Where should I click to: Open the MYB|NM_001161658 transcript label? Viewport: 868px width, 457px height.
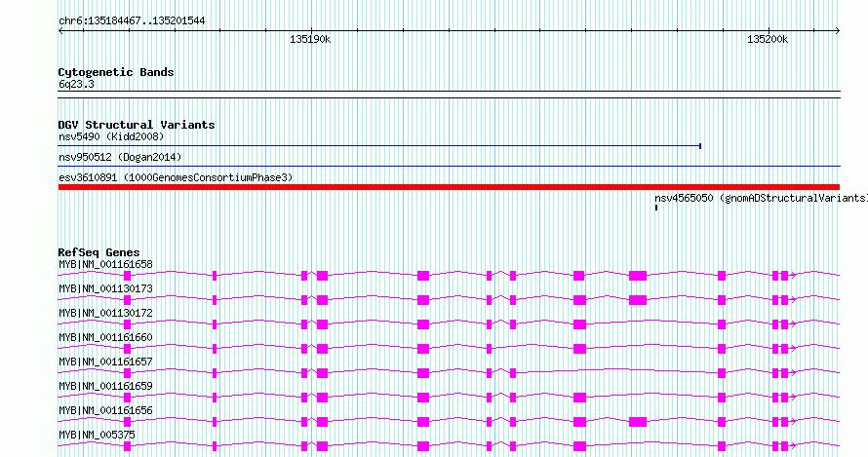pyautogui.click(x=105, y=264)
